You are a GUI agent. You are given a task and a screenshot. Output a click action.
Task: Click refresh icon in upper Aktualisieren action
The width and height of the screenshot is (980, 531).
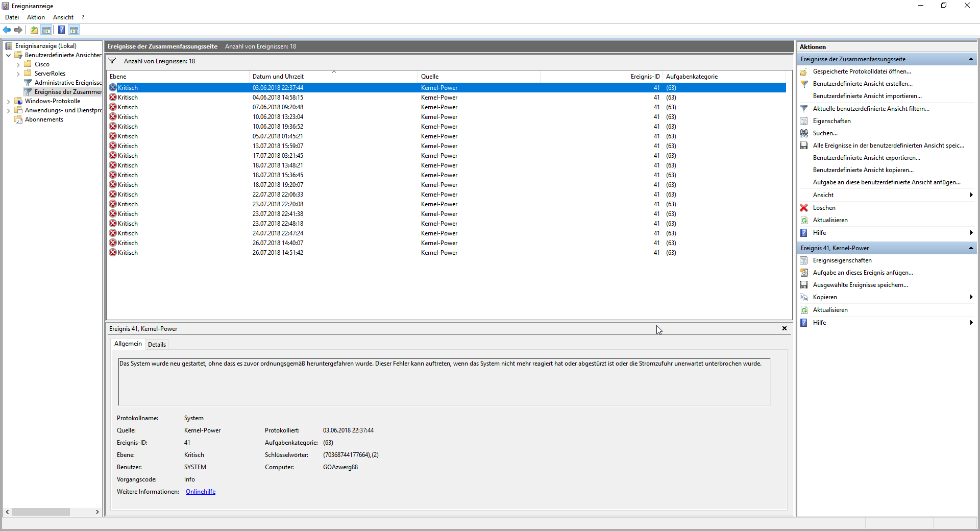click(x=804, y=220)
